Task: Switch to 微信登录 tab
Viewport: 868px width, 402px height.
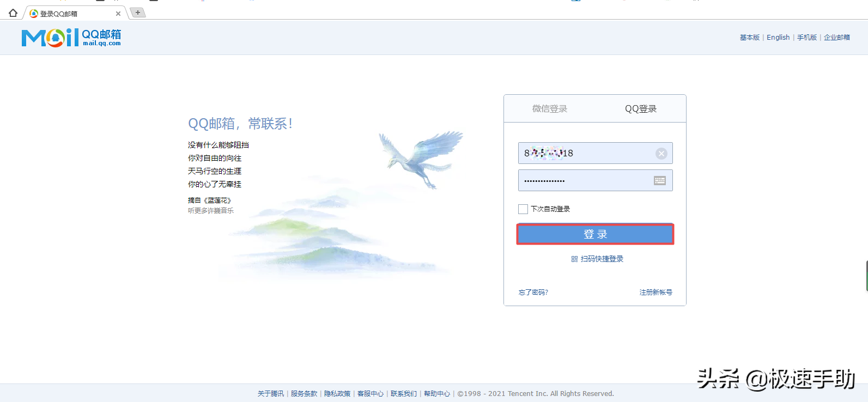Action: (550, 109)
